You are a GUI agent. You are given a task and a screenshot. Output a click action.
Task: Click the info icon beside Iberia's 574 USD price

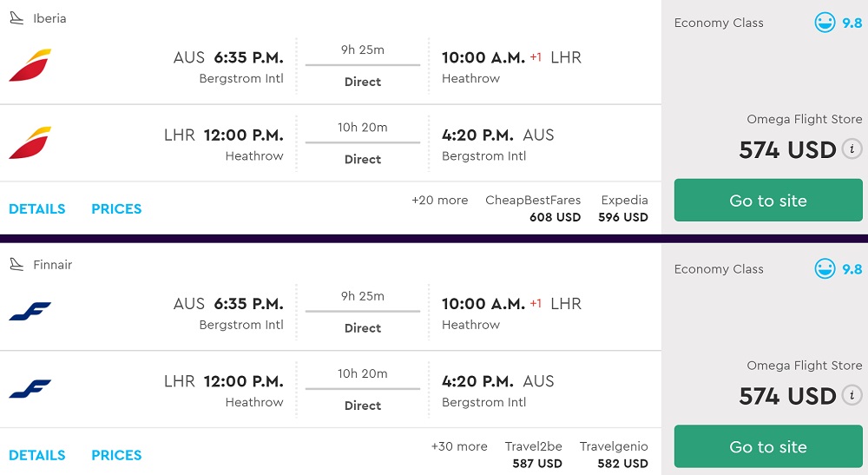[x=852, y=148]
